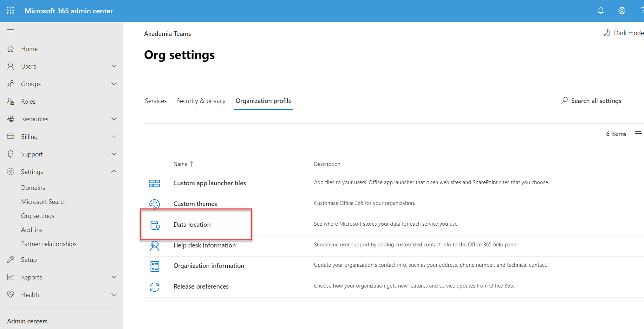
Task: Click the Billing card icon
Action: [11, 136]
